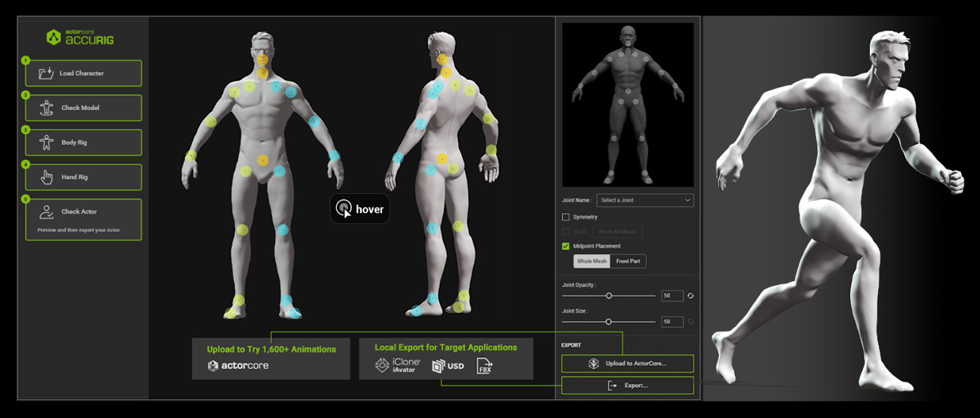Click 'Local Export for Target Applications' text
This screenshot has height=418, width=980.
pos(446,348)
